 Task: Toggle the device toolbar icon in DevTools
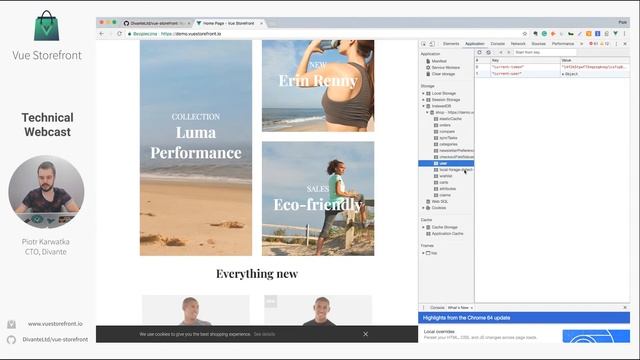click(432, 44)
